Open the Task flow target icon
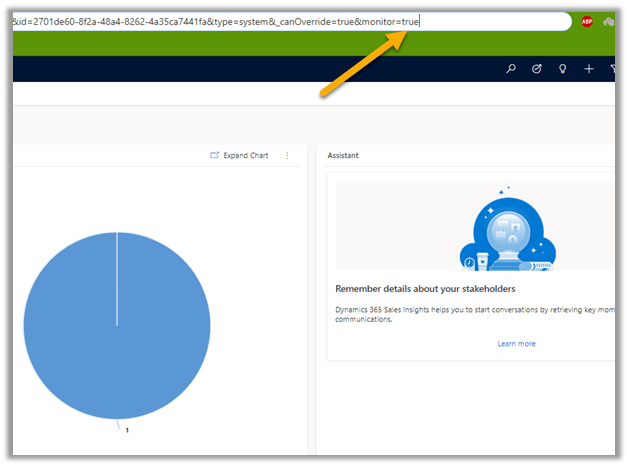 [x=537, y=69]
